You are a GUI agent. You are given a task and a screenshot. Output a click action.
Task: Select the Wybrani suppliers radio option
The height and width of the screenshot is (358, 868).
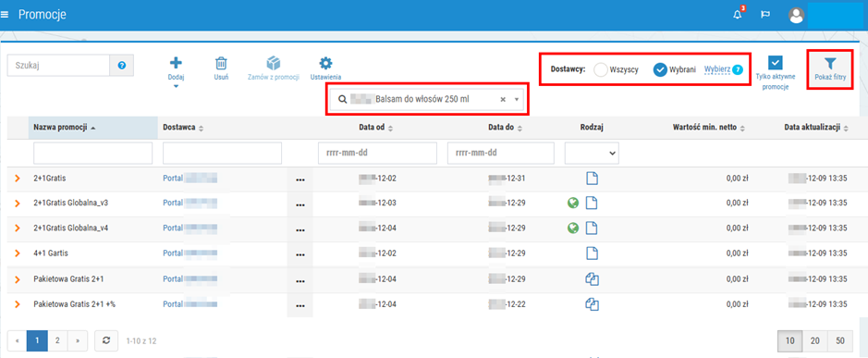tap(660, 69)
